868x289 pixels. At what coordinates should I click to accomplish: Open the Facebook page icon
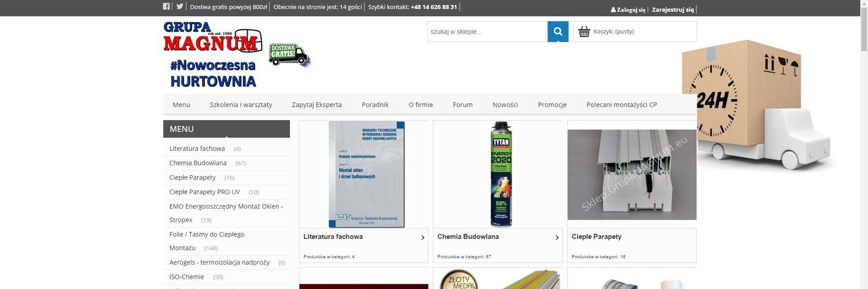166,7
